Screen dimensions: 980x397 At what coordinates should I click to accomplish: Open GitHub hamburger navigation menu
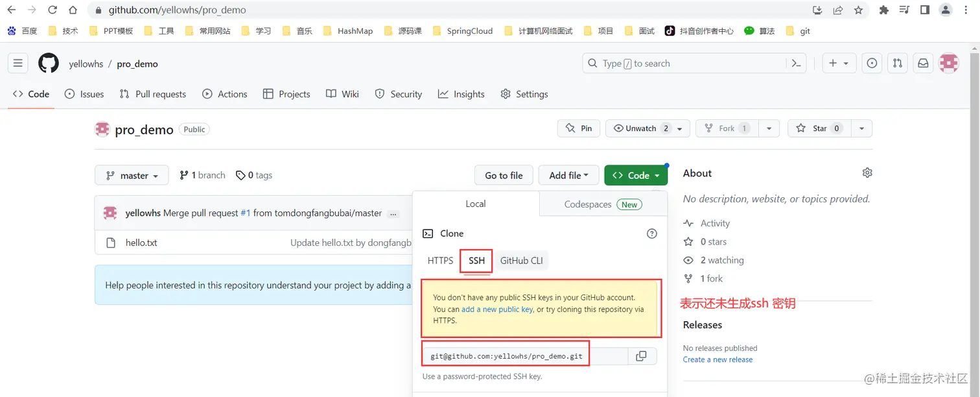pos(17,63)
